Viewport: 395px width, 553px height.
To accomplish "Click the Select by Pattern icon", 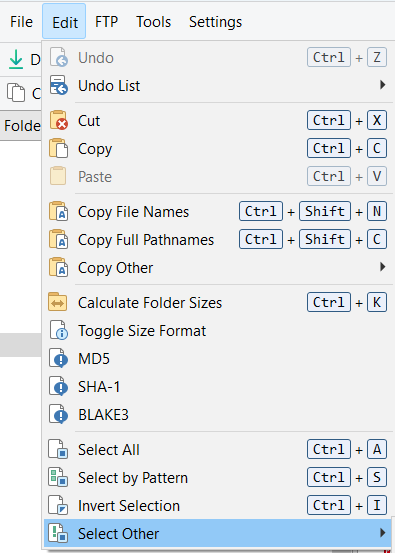I will [x=58, y=478].
